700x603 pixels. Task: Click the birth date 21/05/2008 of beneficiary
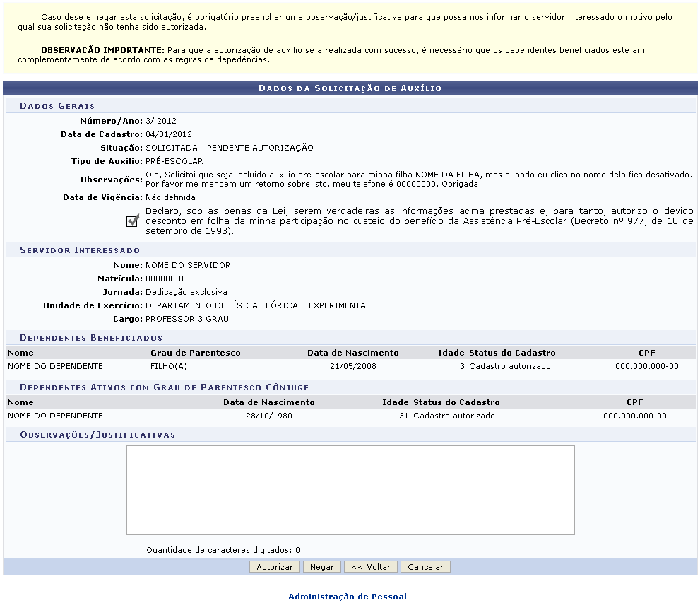[352, 366]
